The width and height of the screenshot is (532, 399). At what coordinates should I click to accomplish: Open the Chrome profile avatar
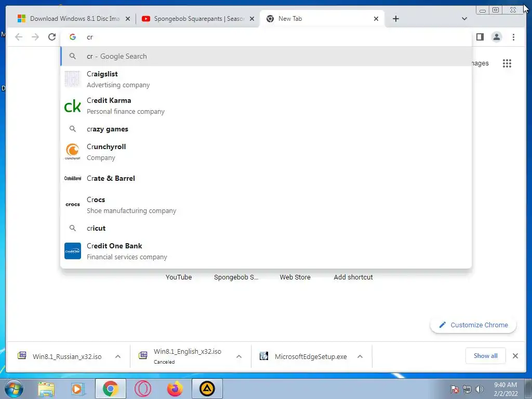tap(496, 37)
